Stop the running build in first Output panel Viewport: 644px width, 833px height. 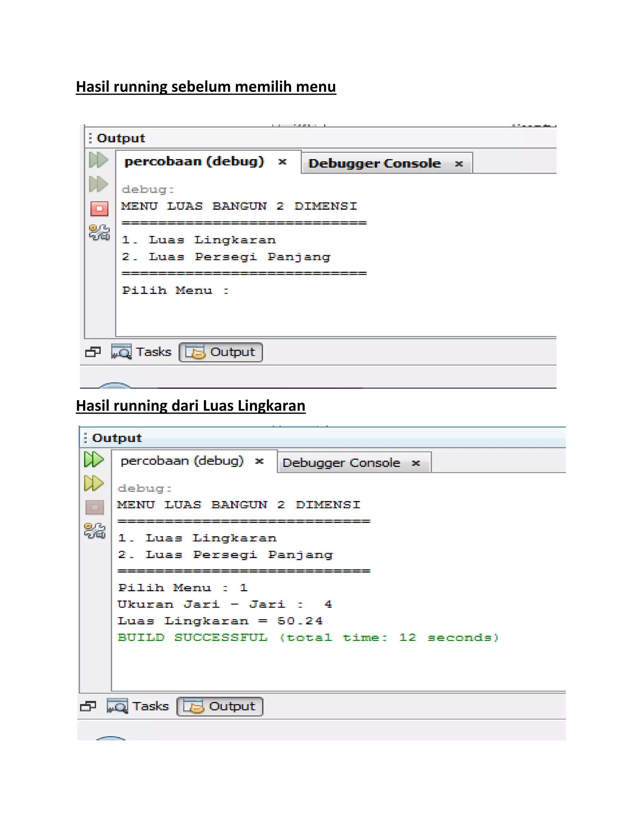(x=99, y=209)
